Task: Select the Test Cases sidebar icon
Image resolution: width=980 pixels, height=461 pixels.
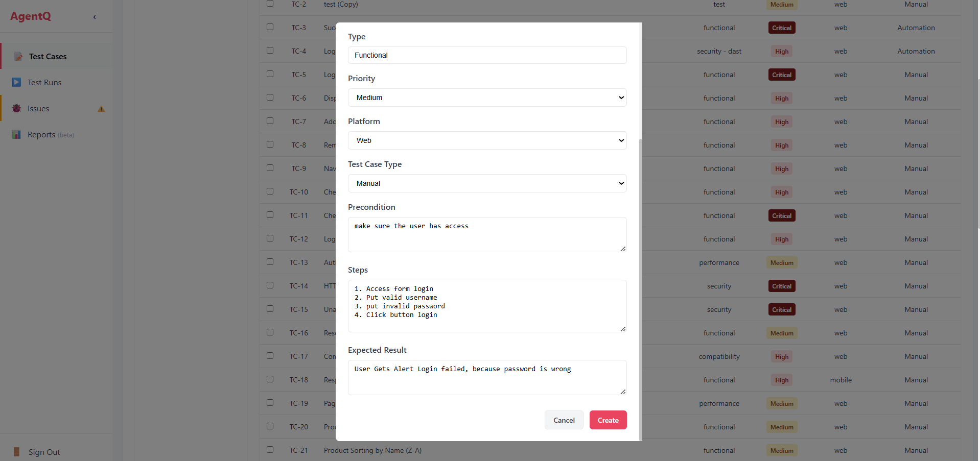Action: pos(19,56)
